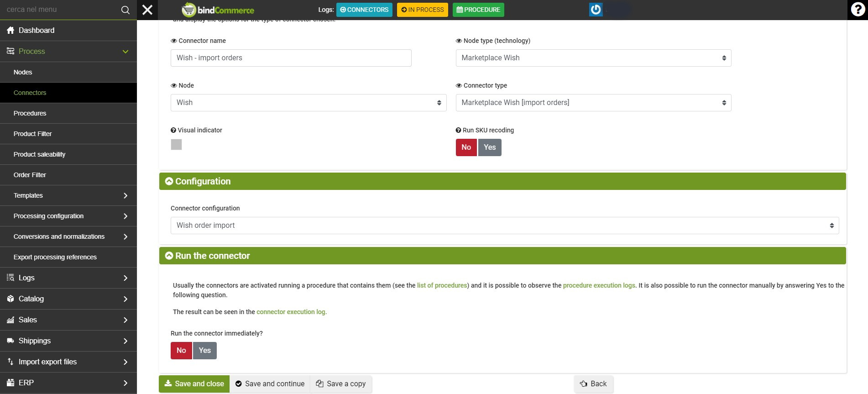The height and width of the screenshot is (394, 868).
Task: Click the grey Visual indicator color swatch
Action: click(x=176, y=144)
